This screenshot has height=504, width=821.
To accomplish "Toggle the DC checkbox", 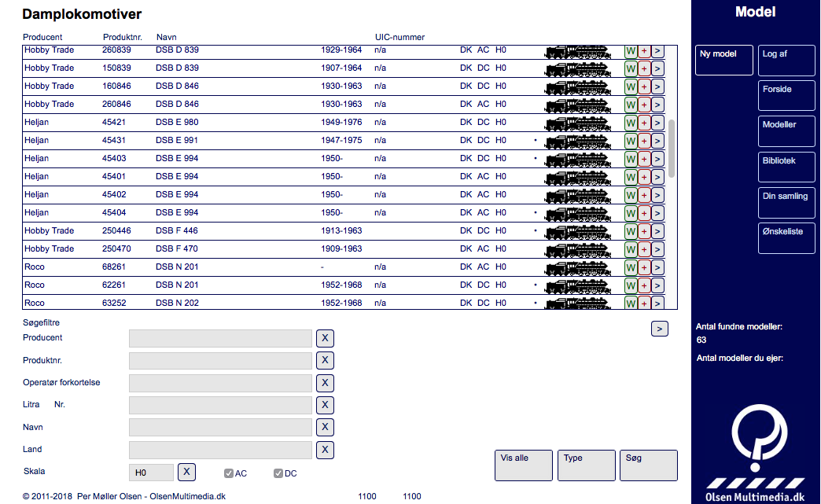I will click(x=278, y=473).
